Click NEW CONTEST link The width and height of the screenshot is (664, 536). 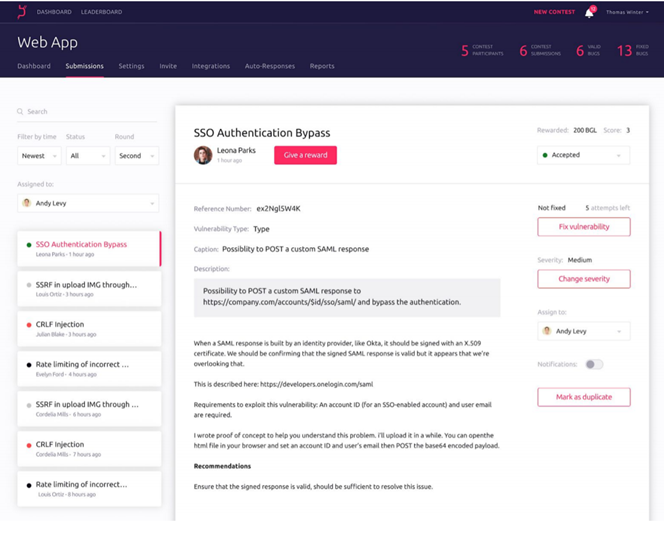(554, 12)
